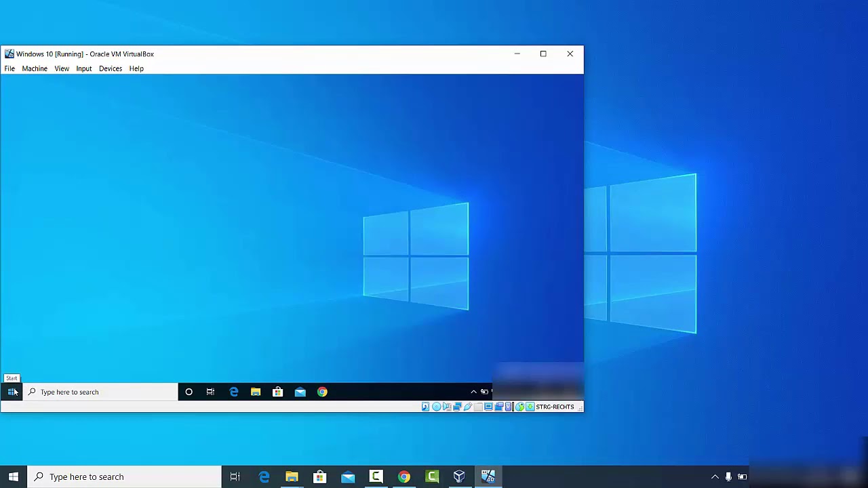Click the display monitor icon in VirtualBox status bar
This screenshot has width=868, height=488.
488,407
